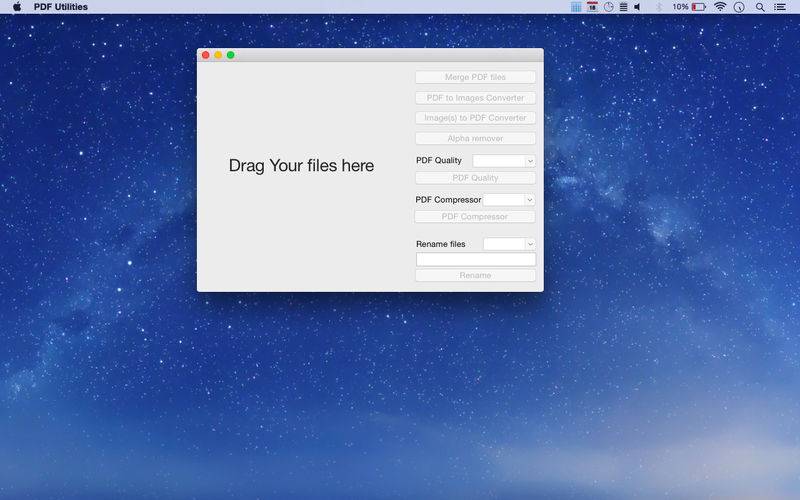
Task: Open the Apple menu
Action: 17,7
